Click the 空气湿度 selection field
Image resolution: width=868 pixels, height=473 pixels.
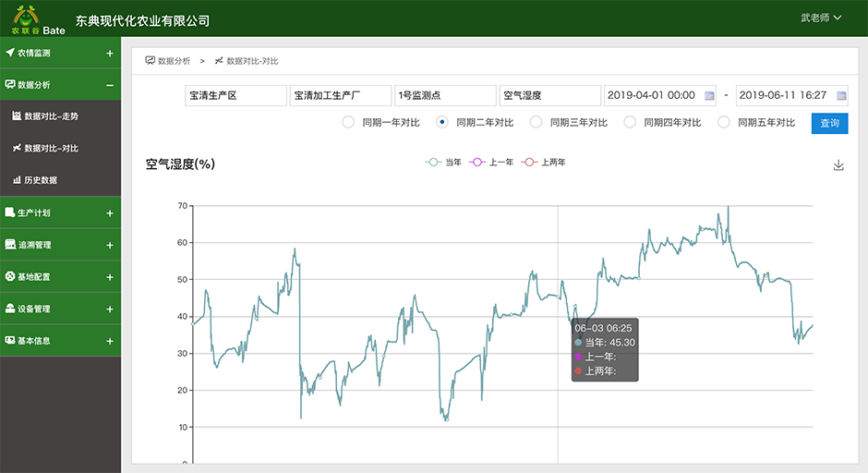[x=549, y=95]
